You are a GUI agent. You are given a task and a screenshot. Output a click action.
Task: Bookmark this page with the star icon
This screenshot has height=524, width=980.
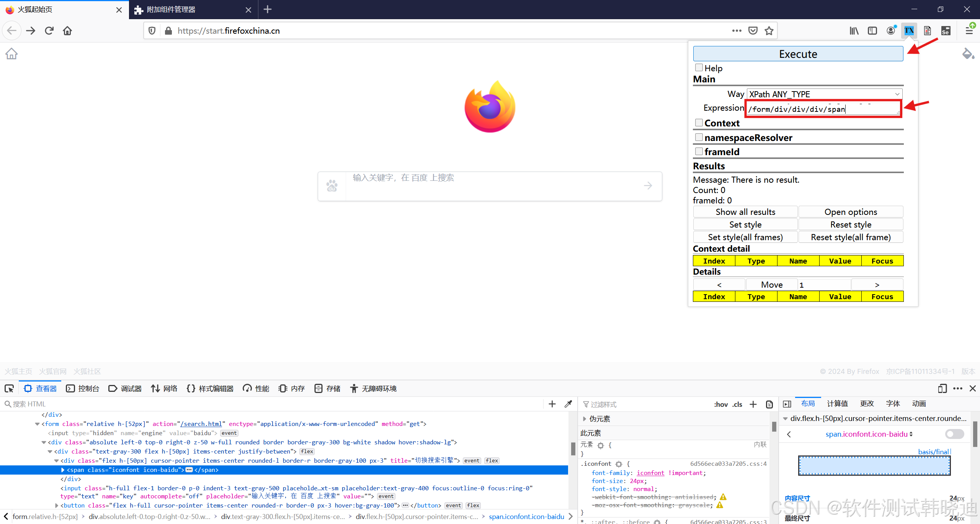(769, 31)
